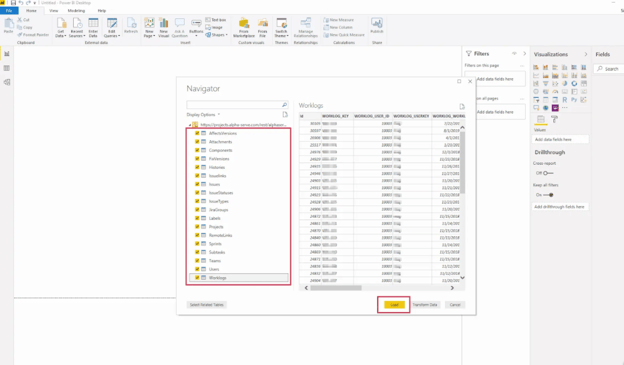Click the Get Data icon in the ribbon
624x365 pixels.
(x=61, y=27)
